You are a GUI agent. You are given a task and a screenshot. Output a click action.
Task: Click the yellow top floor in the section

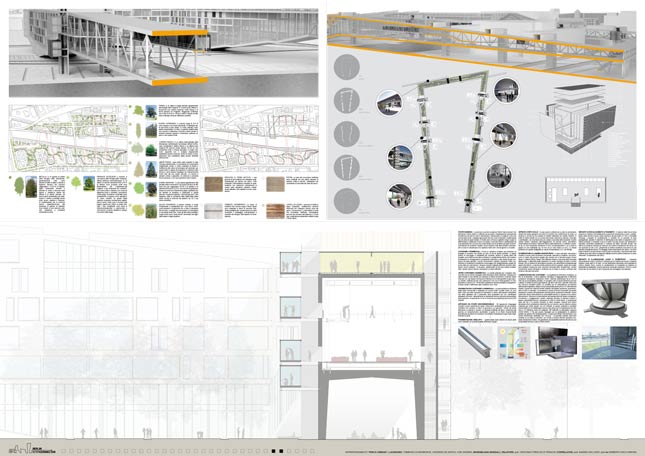371,263
